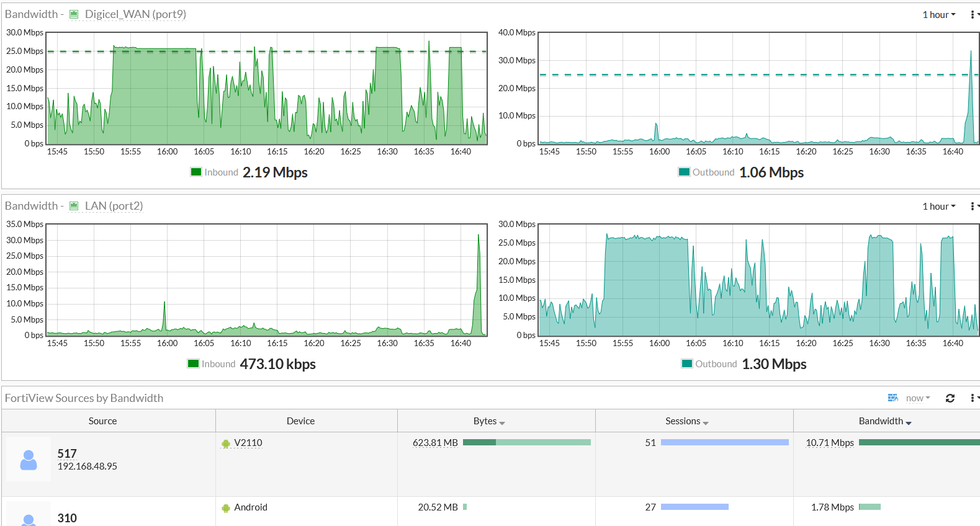The width and height of the screenshot is (980, 526).
Task: Click the FortiView Sources by Bandwidth title
Action: pyautogui.click(x=84, y=398)
